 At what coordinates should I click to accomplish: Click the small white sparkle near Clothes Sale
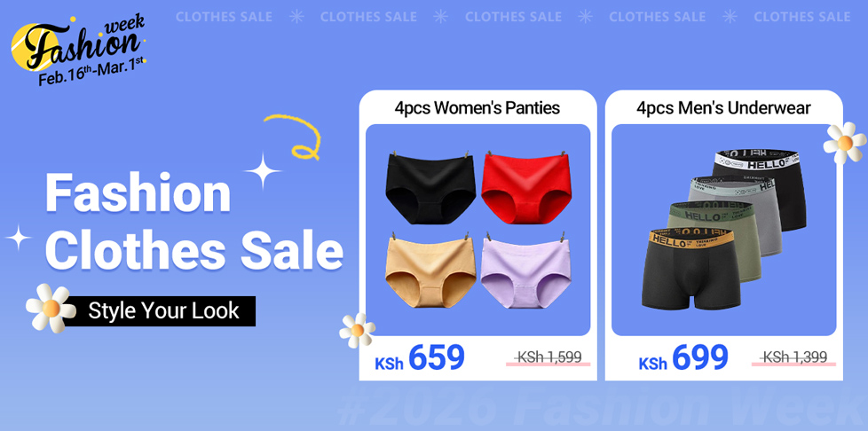18,238
